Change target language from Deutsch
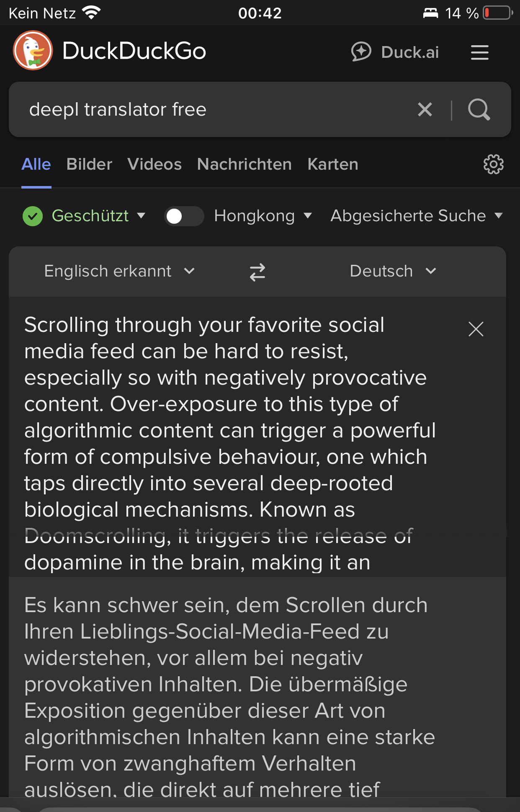Screen dimensions: 520x812 [393, 271]
